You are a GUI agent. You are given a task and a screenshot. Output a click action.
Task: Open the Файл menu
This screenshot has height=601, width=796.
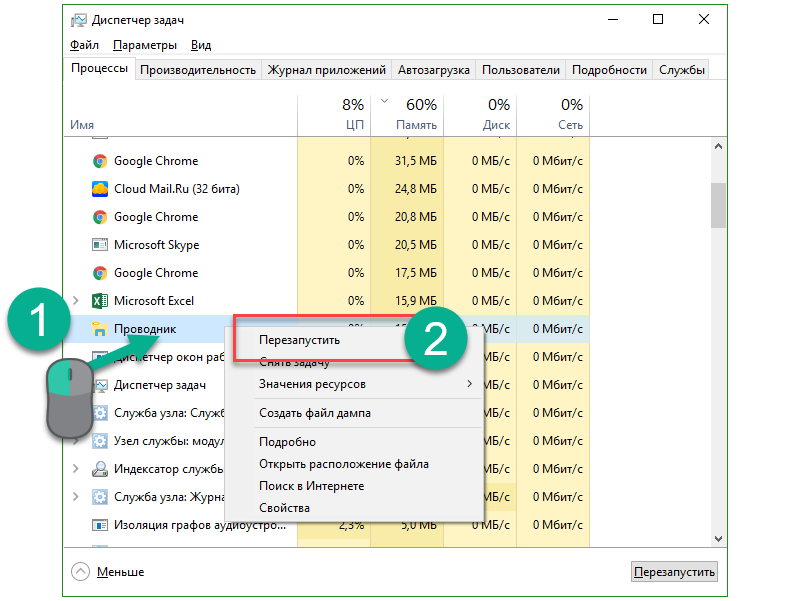pyautogui.click(x=84, y=45)
